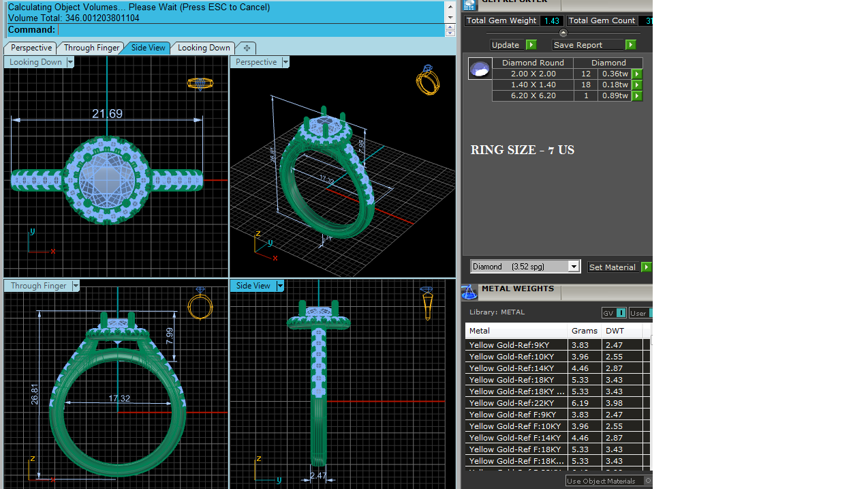Switch to the Looking Down tab
The width and height of the screenshot is (868, 489).
[204, 48]
